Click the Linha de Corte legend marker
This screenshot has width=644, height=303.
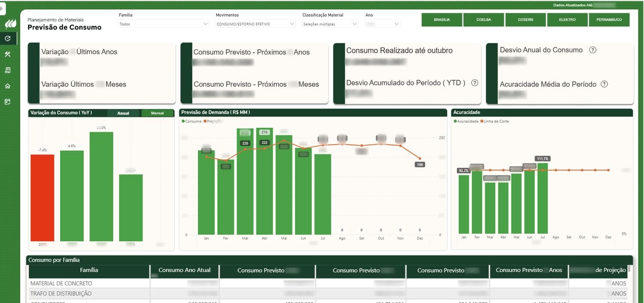click(x=481, y=121)
